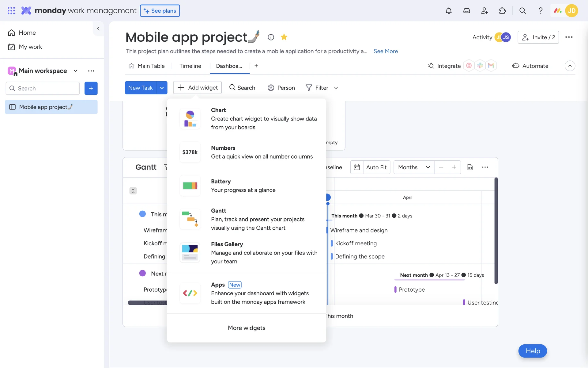Image resolution: width=588 pixels, height=368 pixels.
Task: Collapse the board header with the up arrow
Action: pyautogui.click(x=570, y=66)
